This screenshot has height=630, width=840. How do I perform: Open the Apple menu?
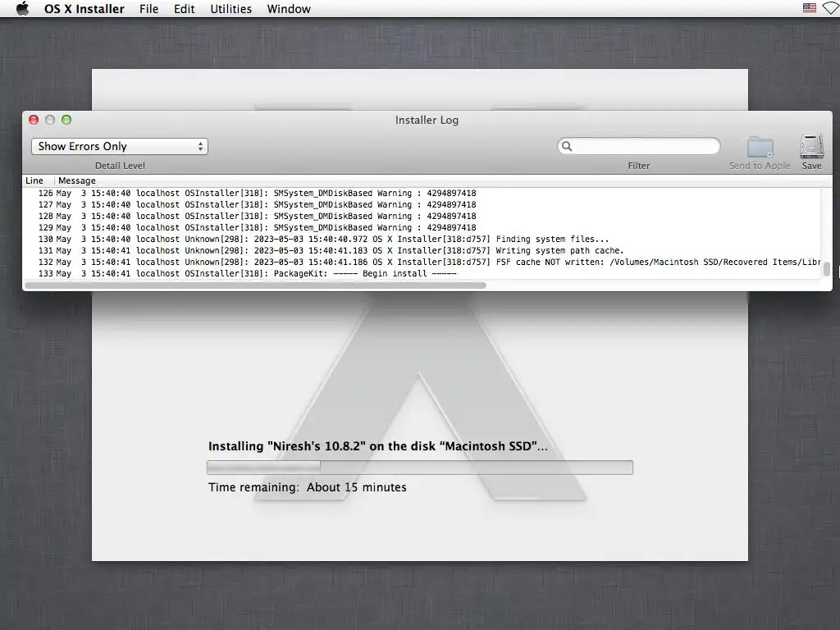22,8
